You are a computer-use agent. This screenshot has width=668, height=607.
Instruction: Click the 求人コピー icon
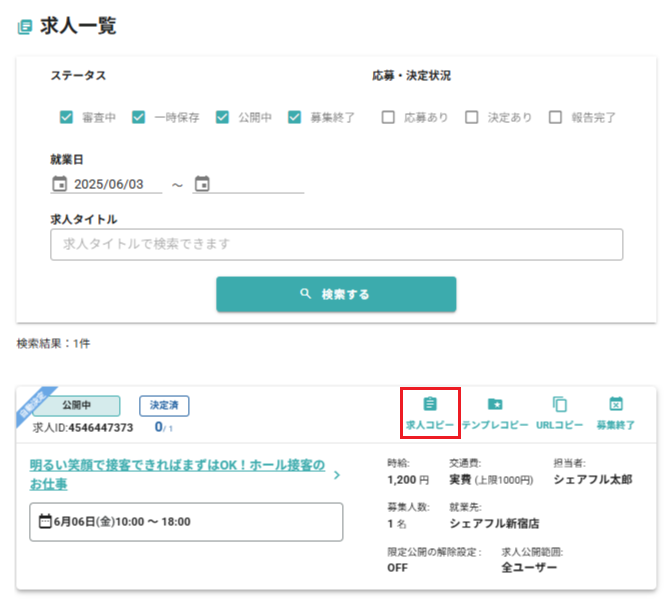430,404
